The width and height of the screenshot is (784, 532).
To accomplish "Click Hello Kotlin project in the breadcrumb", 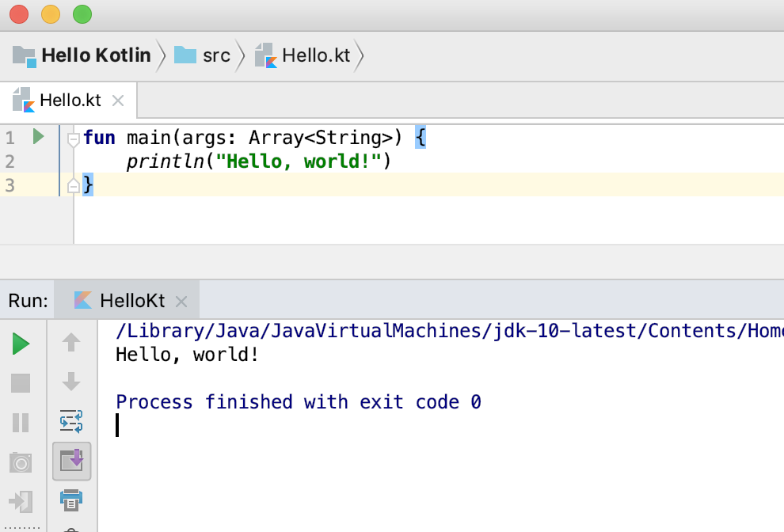I will click(x=95, y=55).
